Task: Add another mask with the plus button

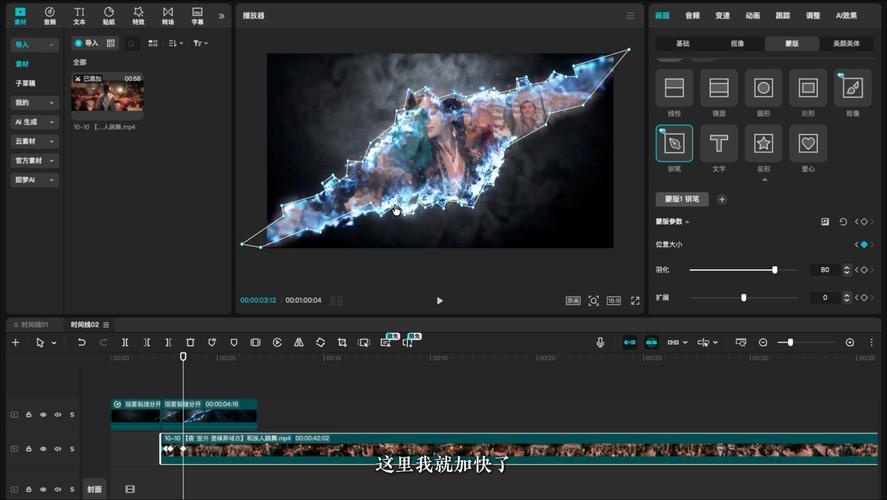Action: (722, 199)
